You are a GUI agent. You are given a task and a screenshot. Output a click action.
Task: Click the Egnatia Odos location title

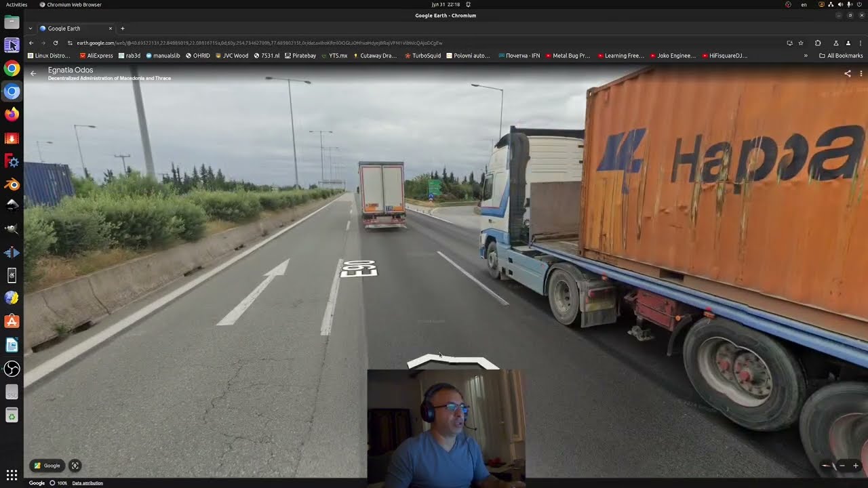71,70
